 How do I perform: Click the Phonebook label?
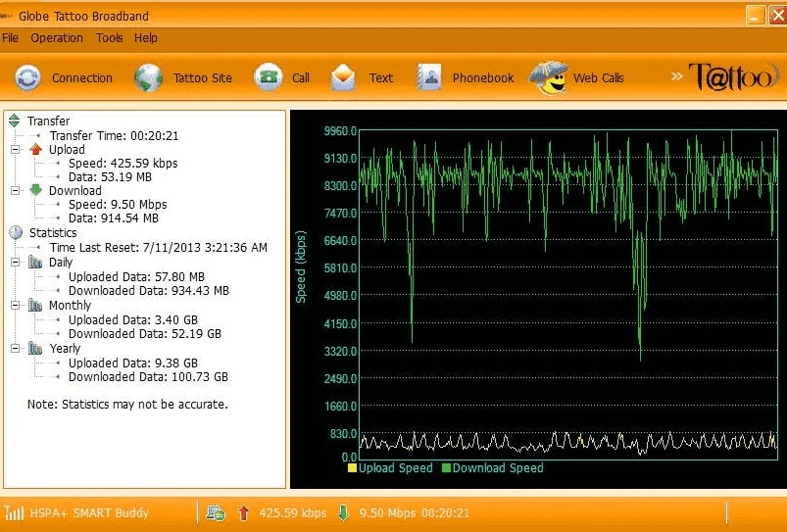(x=483, y=77)
